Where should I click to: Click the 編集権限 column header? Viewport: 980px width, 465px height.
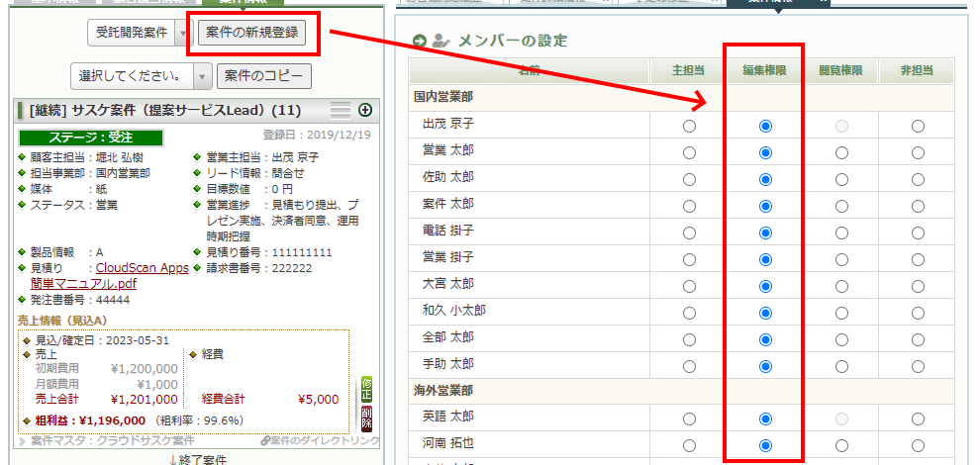(x=765, y=70)
